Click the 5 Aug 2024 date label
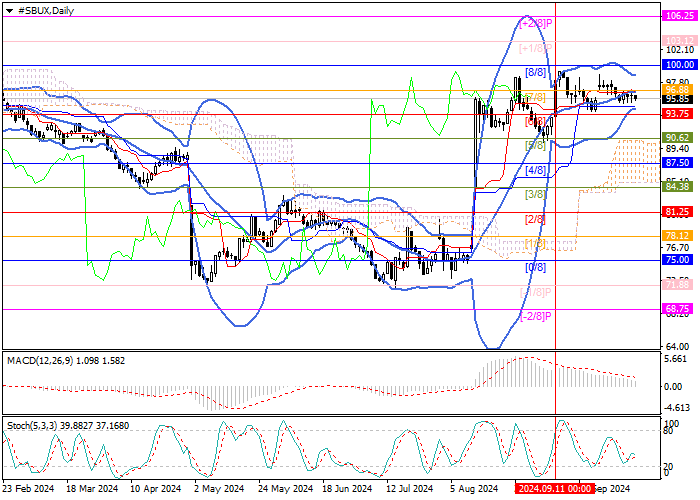Screen dimensions: 700x500 (474, 489)
